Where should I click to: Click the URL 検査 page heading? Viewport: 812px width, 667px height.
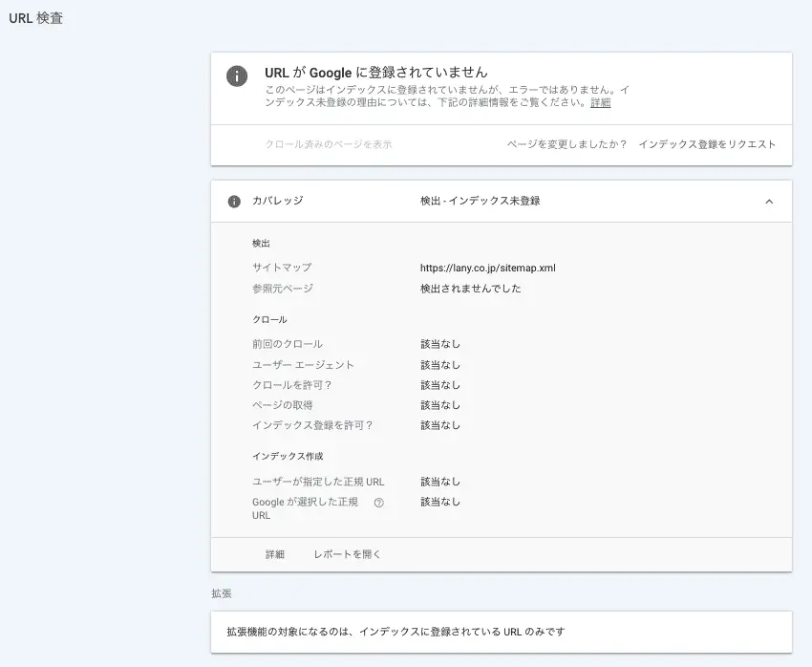pos(36,18)
